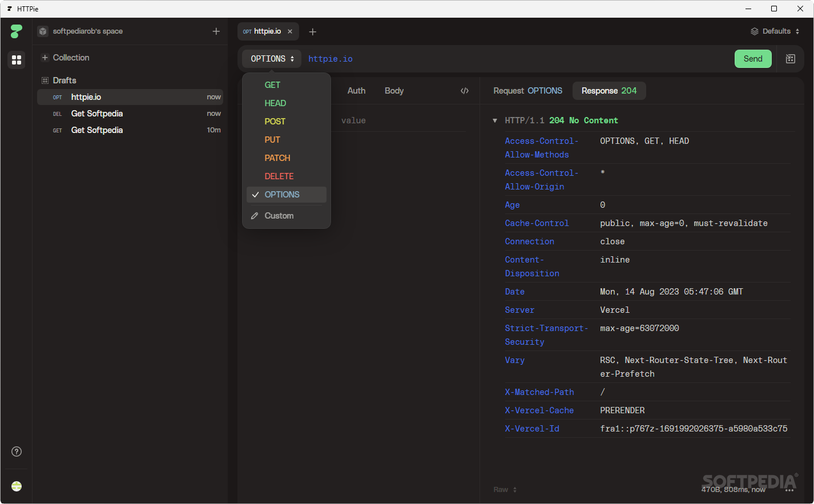Click the Connection header name
Viewport: 814px width, 504px height.
529,241
